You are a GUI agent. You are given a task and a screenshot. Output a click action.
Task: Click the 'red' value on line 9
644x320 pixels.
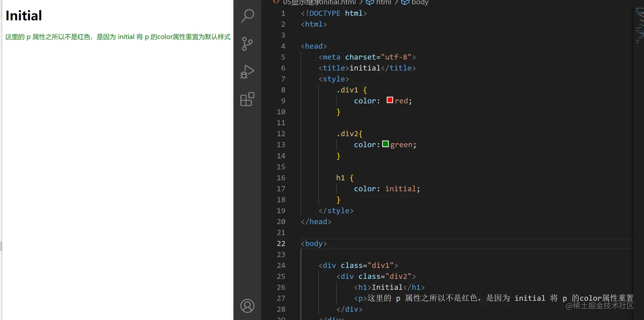401,101
